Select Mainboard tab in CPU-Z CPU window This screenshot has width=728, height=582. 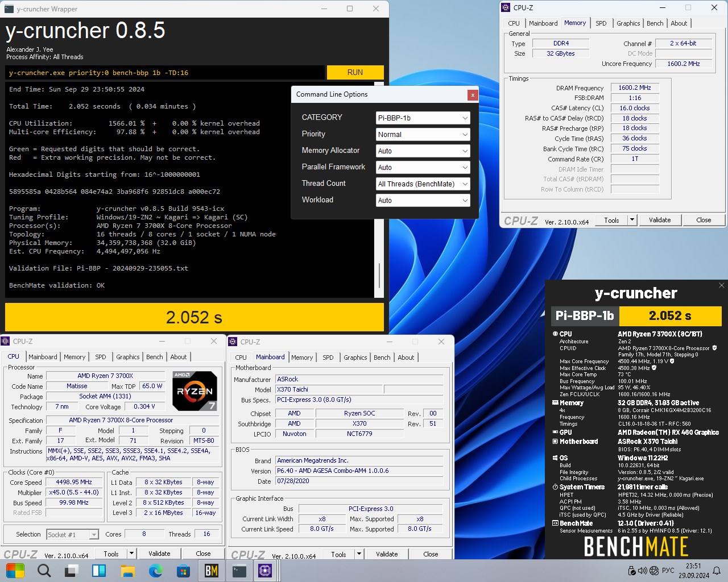point(43,357)
